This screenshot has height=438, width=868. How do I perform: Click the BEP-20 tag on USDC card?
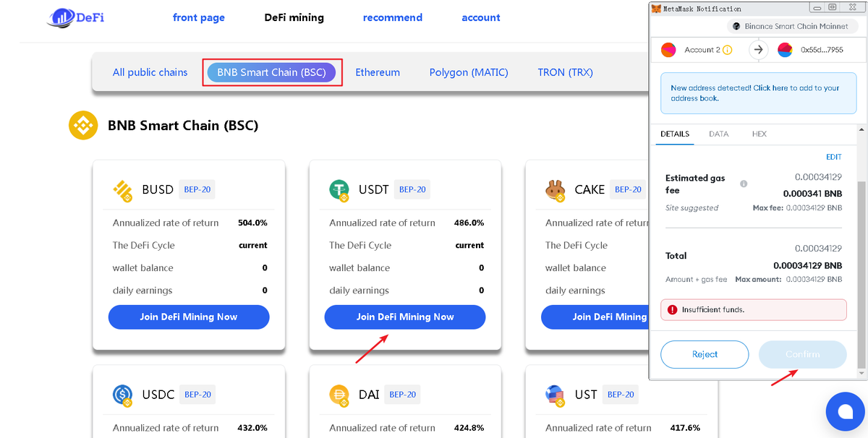click(x=197, y=395)
